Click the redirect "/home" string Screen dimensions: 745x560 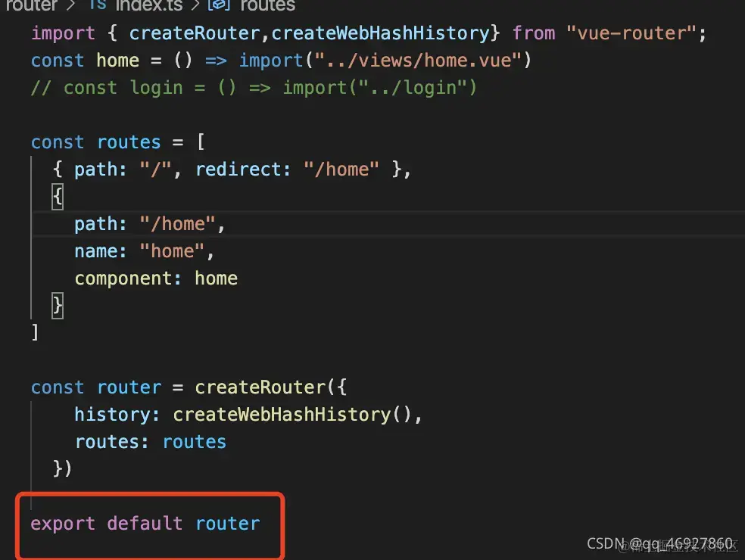coord(341,170)
